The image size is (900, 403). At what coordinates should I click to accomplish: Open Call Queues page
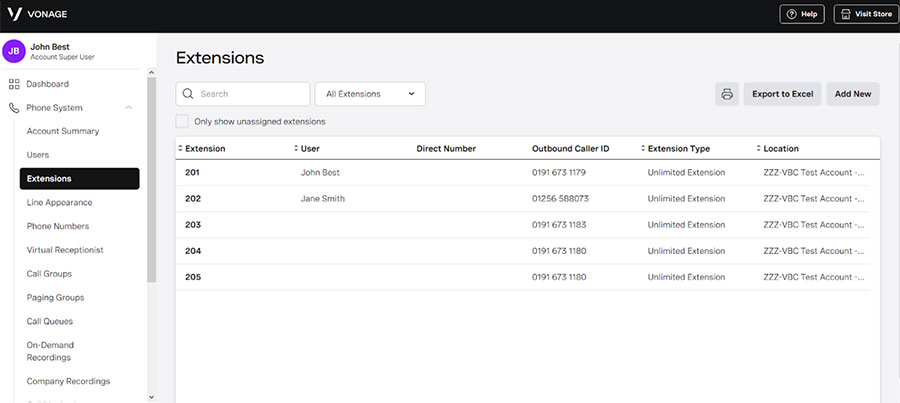pos(49,321)
